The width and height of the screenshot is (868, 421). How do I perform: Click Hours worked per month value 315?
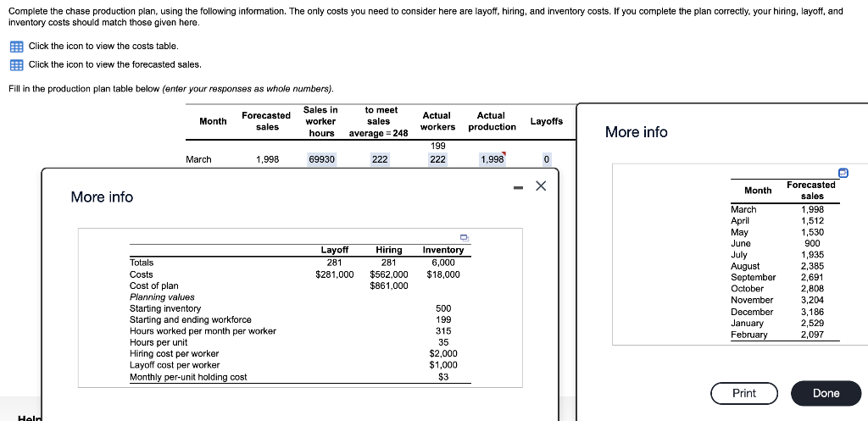pos(443,331)
